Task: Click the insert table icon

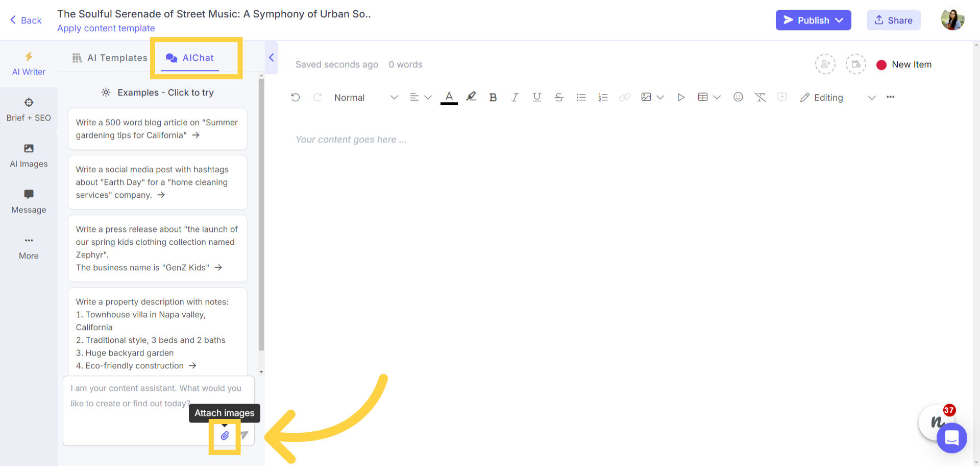Action: pyautogui.click(x=703, y=97)
